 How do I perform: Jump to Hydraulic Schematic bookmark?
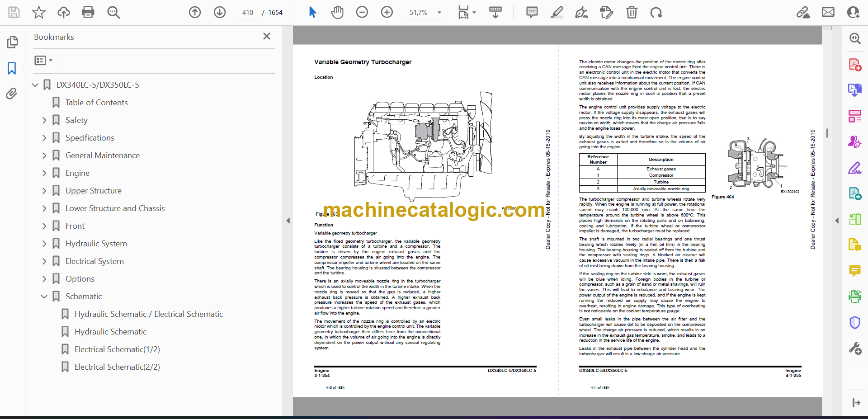(111, 332)
